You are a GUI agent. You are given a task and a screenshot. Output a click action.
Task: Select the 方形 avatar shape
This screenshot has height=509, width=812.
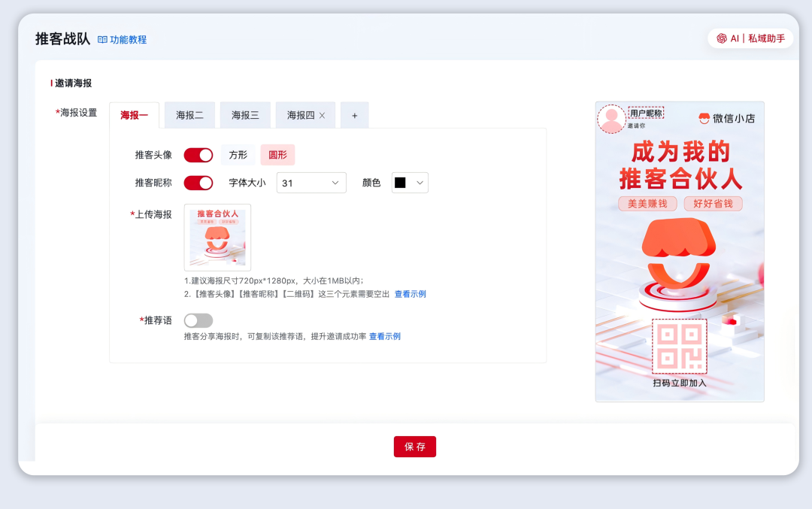click(237, 155)
